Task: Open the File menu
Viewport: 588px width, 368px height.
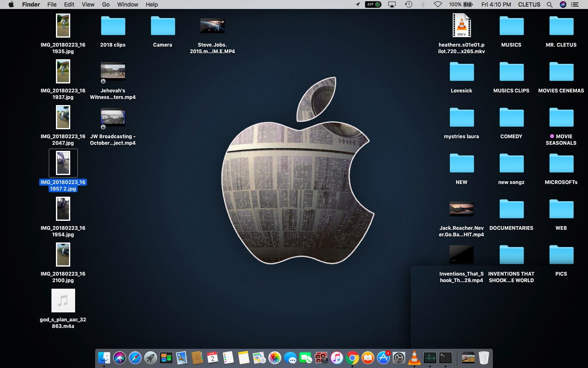Action: [52, 4]
